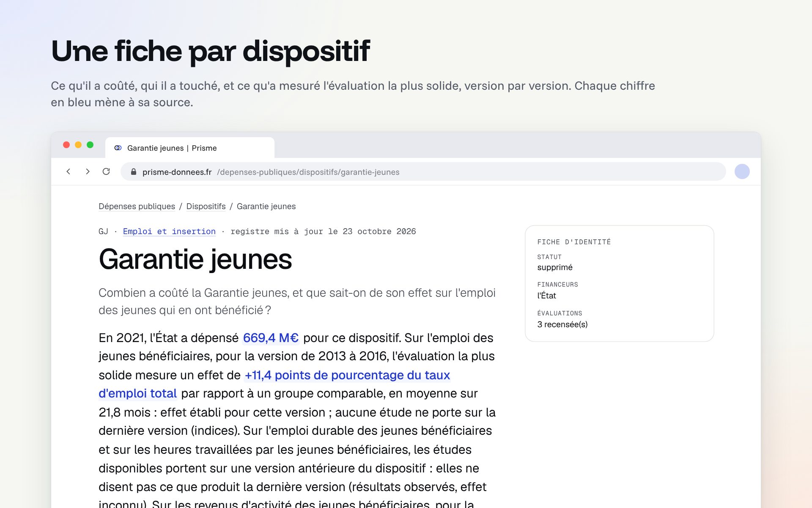Follow the 669,4 M€ source link
This screenshot has width=812, height=508.
(x=271, y=338)
